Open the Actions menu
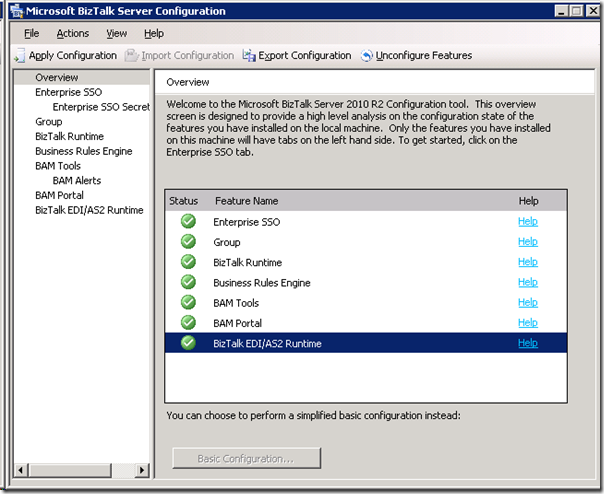The width and height of the screenshot is (604, 494). tap(72, 33)
